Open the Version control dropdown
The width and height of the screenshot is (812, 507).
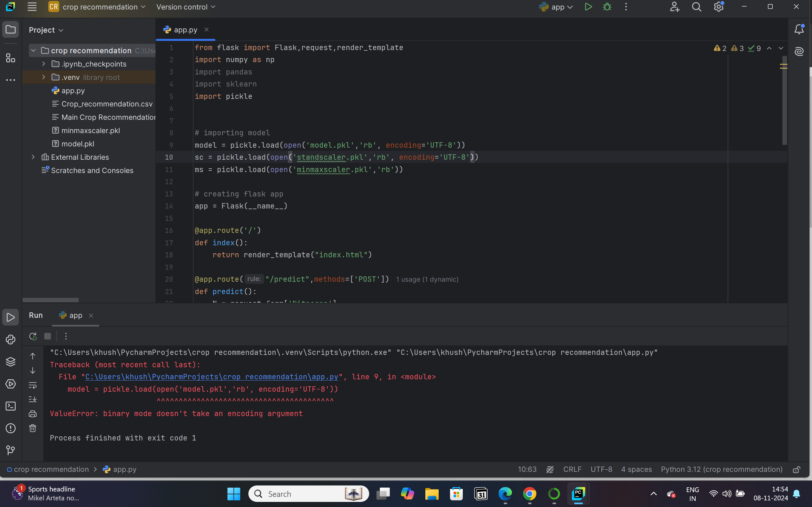186,7
